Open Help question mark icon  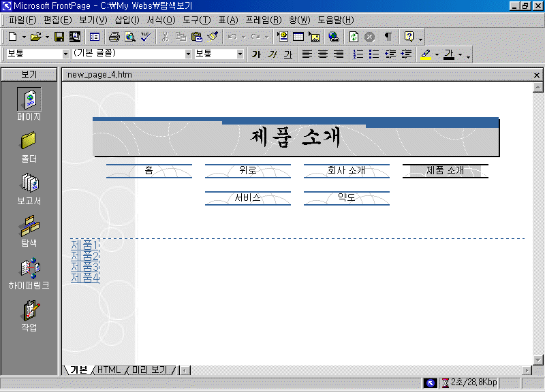point(409,37)
